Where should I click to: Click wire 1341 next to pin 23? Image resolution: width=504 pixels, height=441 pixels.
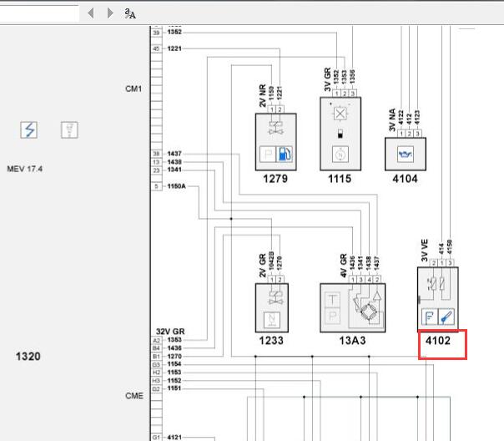click(174, 170)
